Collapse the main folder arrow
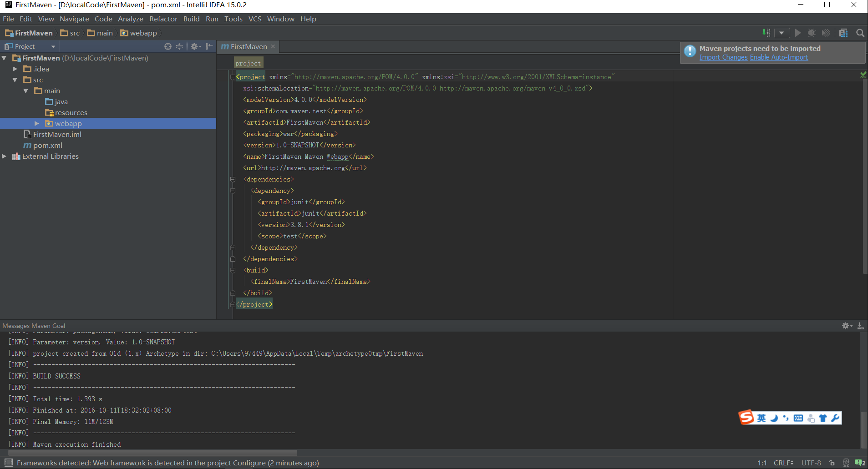Screen dimensions: 868x469 (26, 91)
